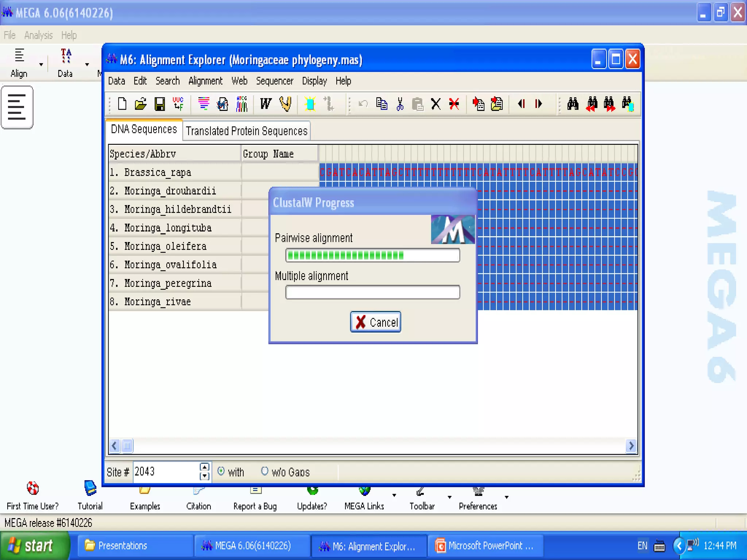Click the binoculars with cyan highlight icon

[627, 104]
